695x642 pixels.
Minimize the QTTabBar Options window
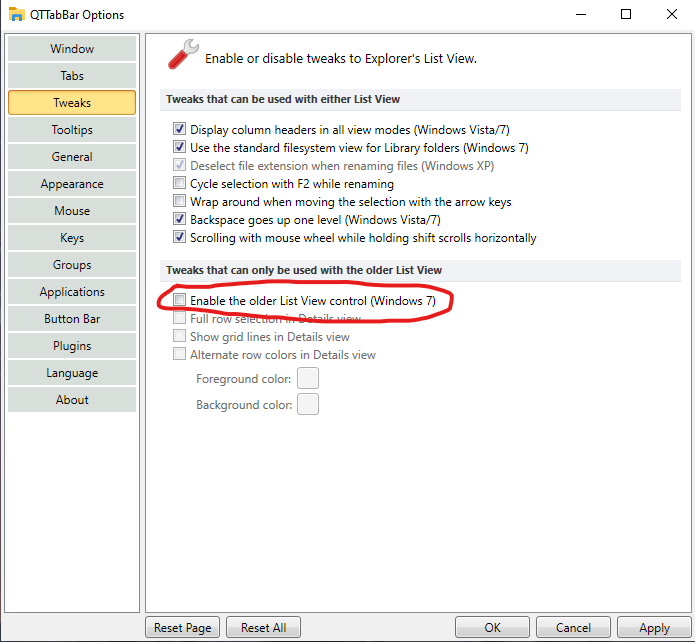point(581,15)
